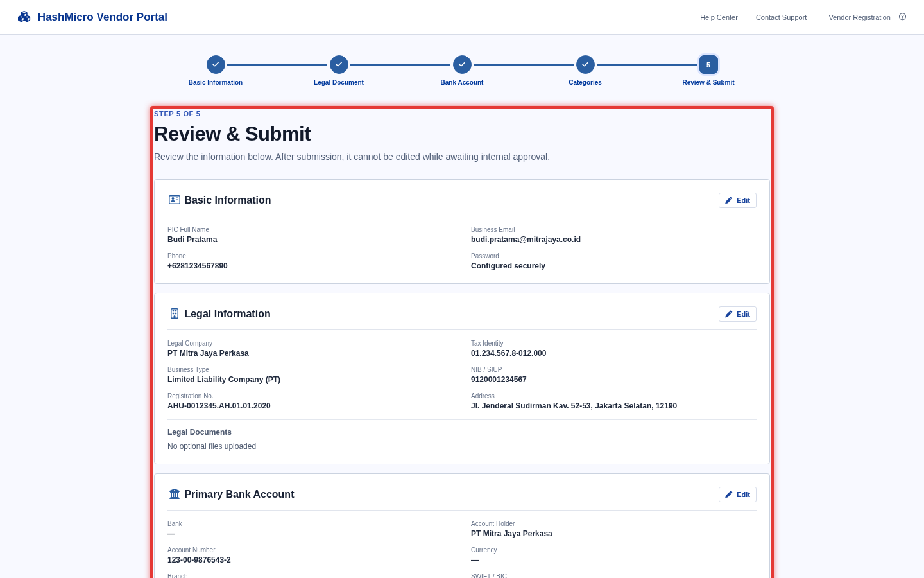
Task: Click the step 5 Review & Submit circle
Action: pyautogui.click(x=708, y=64)
